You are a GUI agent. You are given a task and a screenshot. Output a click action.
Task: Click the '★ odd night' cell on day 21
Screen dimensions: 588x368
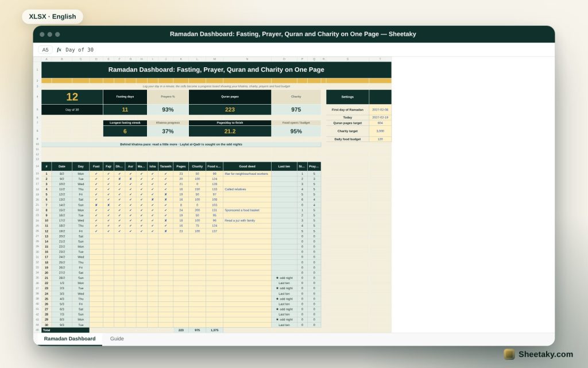coord(284,278)
